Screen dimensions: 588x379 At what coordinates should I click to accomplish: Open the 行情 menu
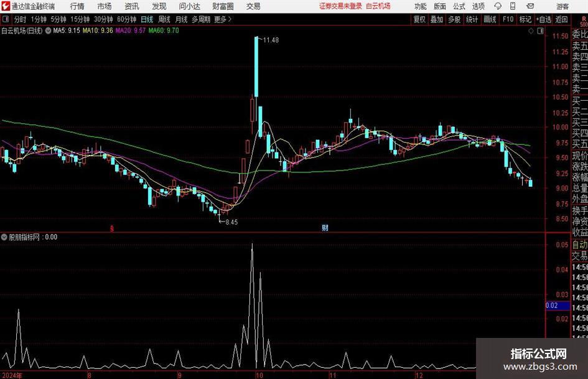click(x=77, y=6)
